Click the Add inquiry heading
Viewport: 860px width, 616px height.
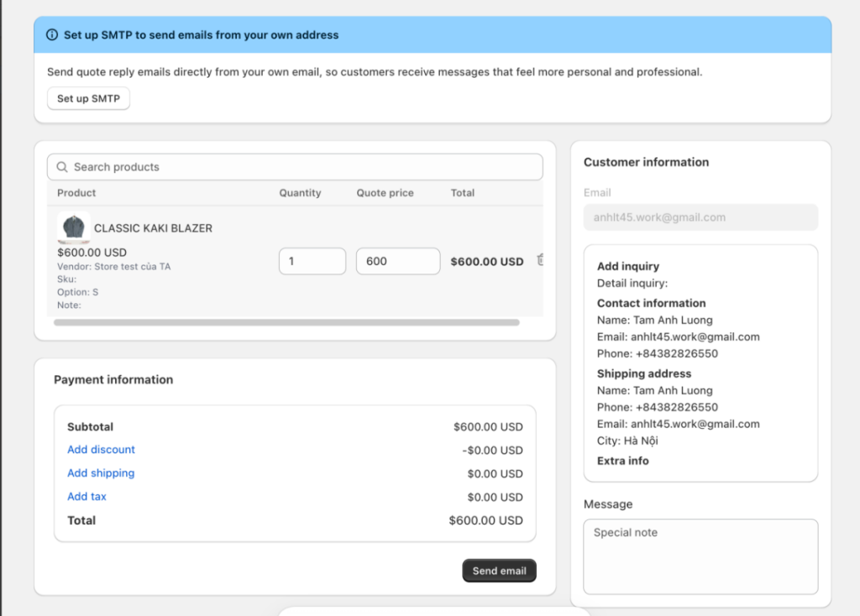(628, 266)
